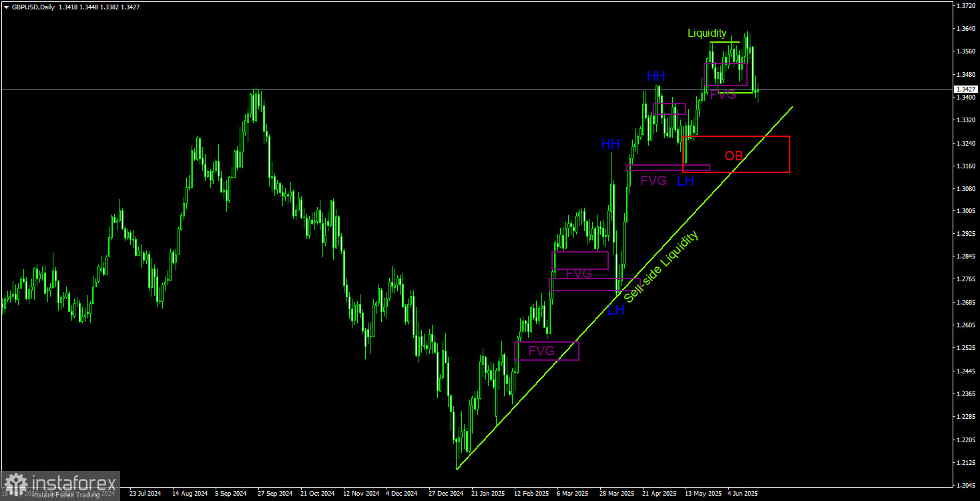Click the 1.2845 price axis label

[965, 257]
